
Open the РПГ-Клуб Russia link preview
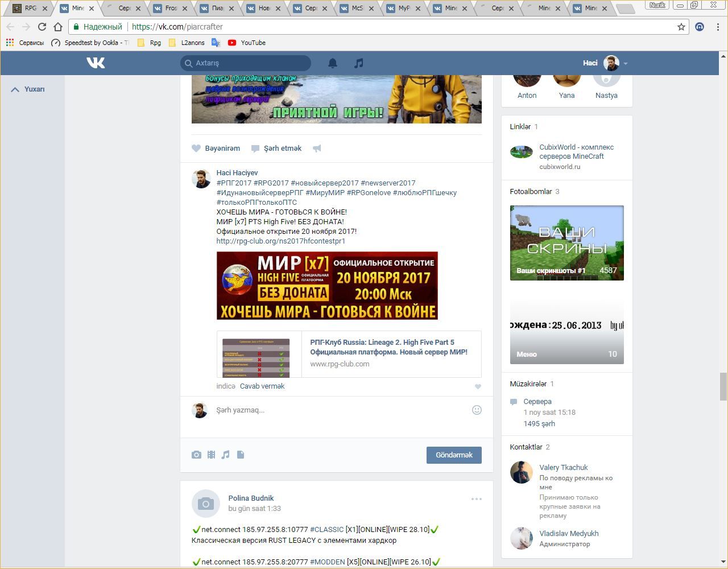click(x=349, y=354)
